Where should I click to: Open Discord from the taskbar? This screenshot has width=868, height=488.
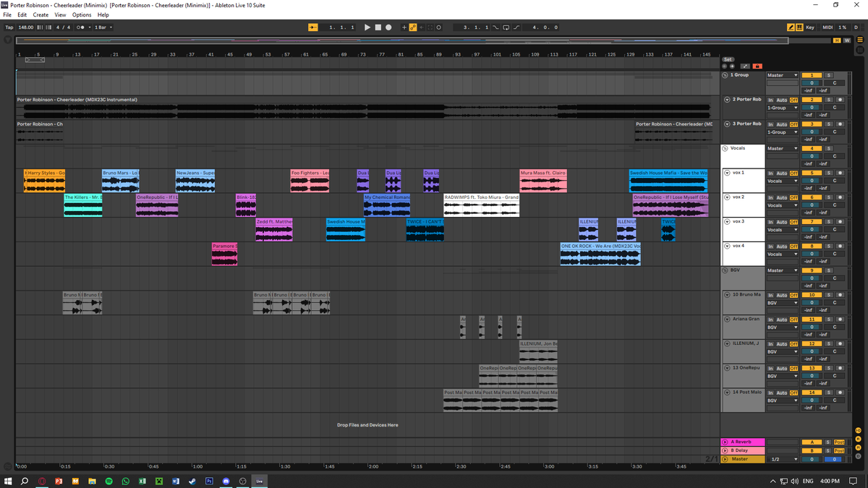point(226,481)
